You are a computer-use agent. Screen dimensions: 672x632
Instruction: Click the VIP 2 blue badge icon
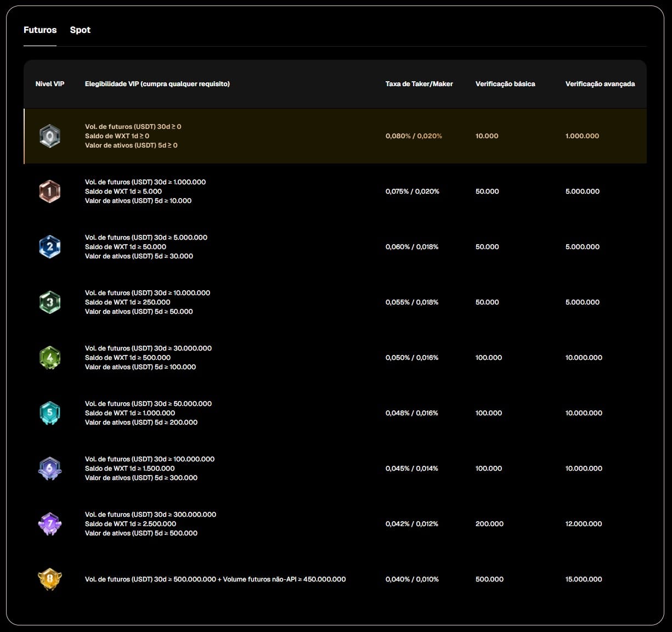click(x=50, y=247)
